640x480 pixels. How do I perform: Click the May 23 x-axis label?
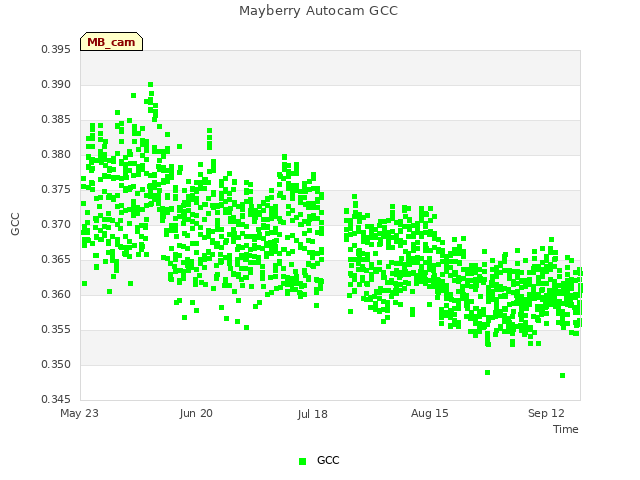point(79,413)
